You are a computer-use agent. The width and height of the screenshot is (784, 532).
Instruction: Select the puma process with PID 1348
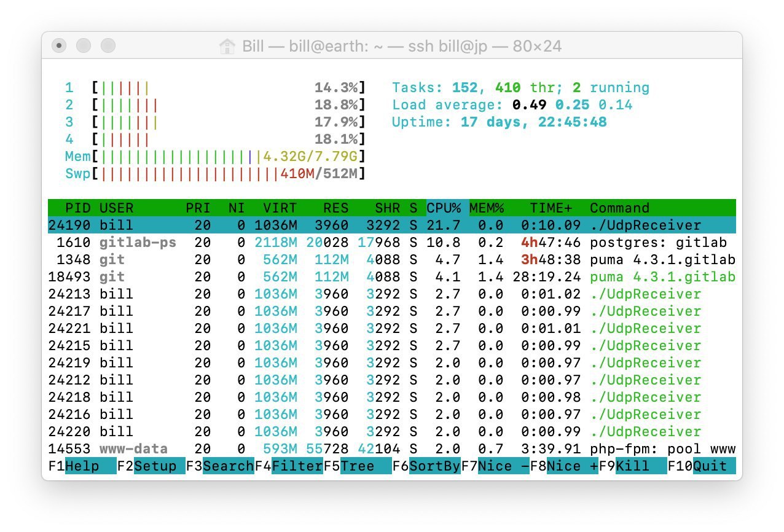(x=392, y=259)
